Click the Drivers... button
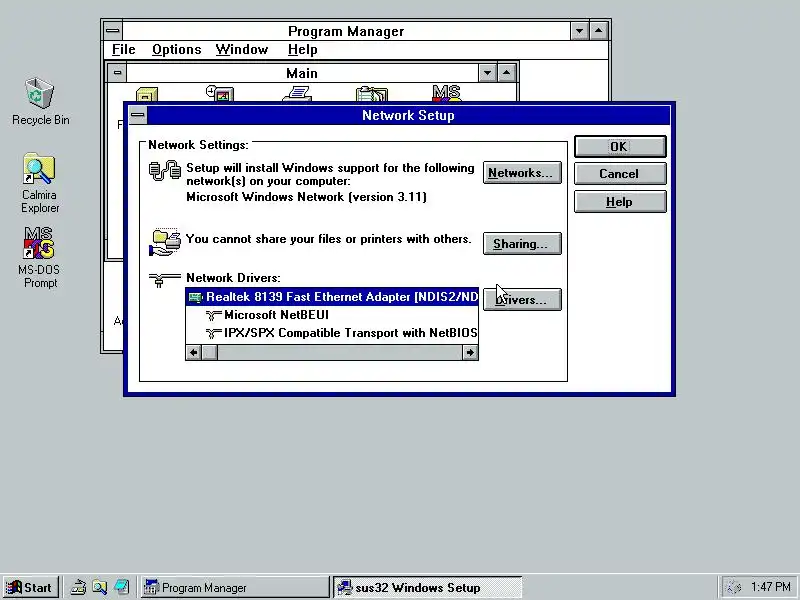 [522, 299]
